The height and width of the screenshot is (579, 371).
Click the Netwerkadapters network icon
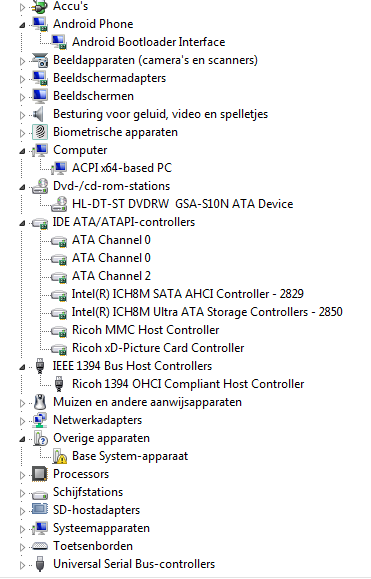[x=39, y=420]
